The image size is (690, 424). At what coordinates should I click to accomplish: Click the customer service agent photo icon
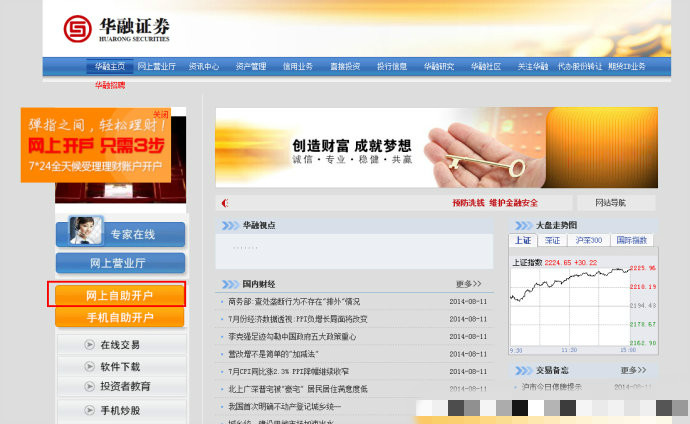click(85, 230)
